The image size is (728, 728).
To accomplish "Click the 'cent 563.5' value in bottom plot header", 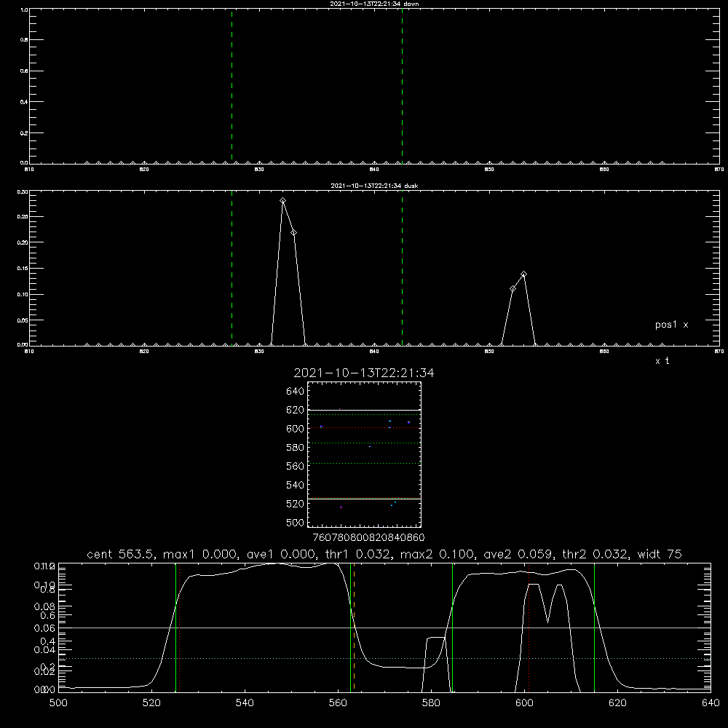I will [121, 554].
